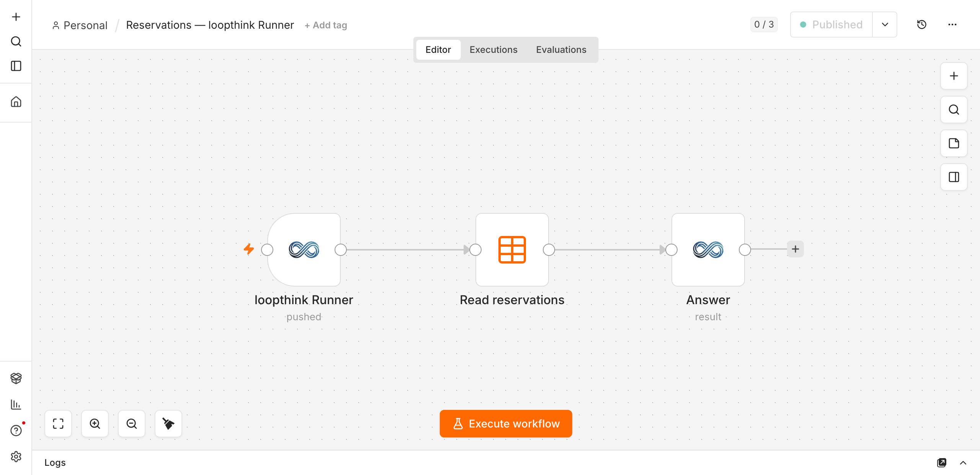Image resolution: width=980 pixels, height=475 pixels.
Task: Switch to the Evaluations tab
Action: (x=561, y=50)
